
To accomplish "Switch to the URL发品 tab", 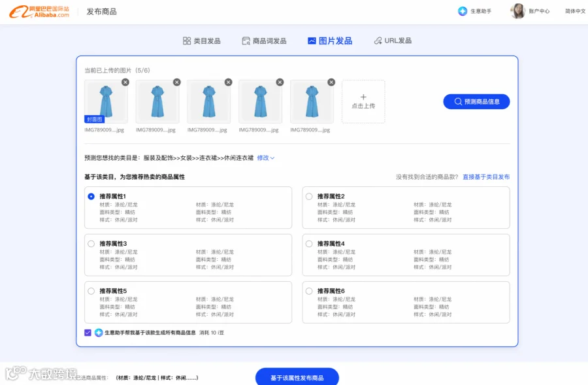I will [393, 41].
